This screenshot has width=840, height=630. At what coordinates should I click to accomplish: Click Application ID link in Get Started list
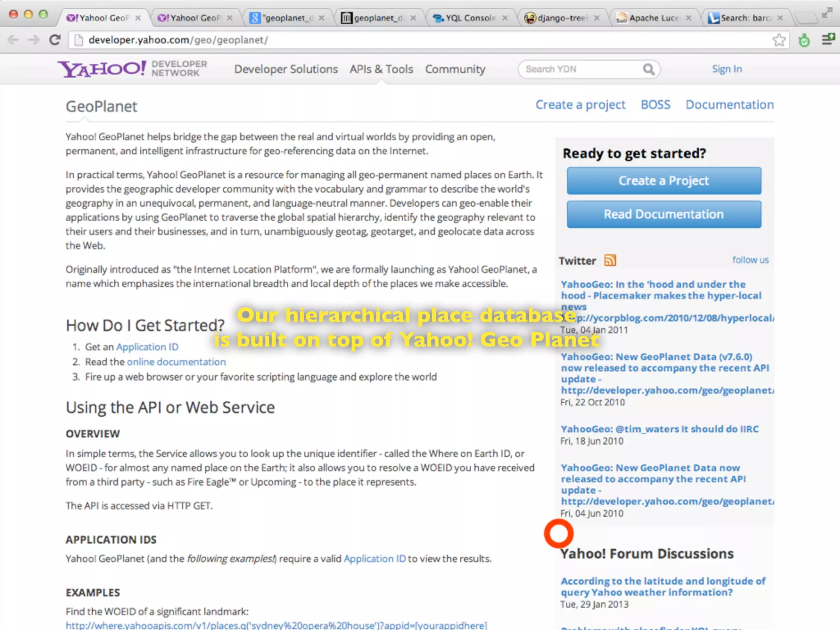click(x=147, y=347)
